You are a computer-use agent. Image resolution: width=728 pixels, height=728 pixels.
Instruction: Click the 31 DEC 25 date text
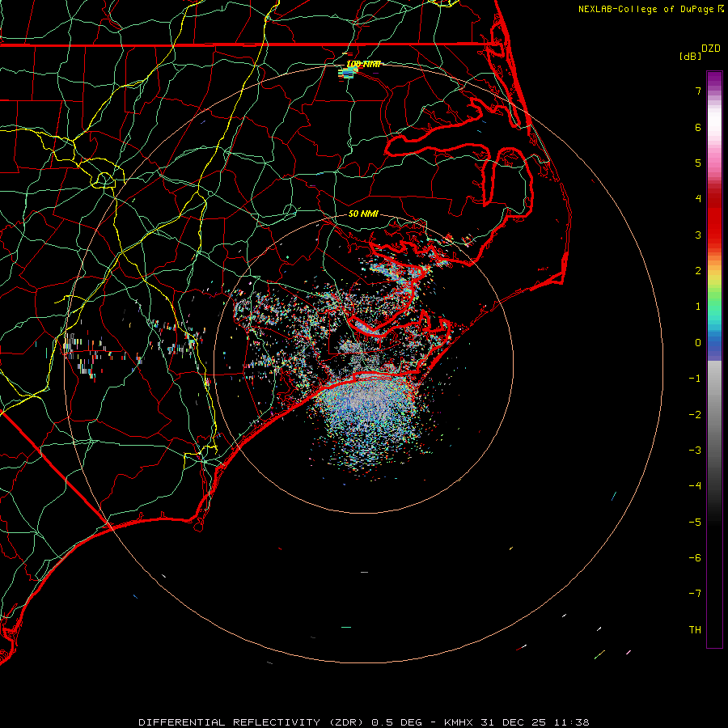coord(514,722)
